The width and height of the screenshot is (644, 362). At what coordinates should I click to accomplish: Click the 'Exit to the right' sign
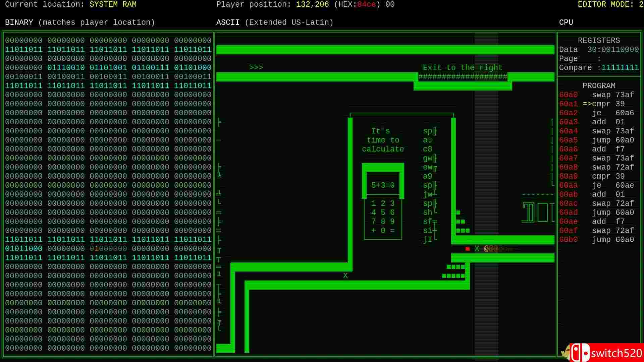pos(463,68)
